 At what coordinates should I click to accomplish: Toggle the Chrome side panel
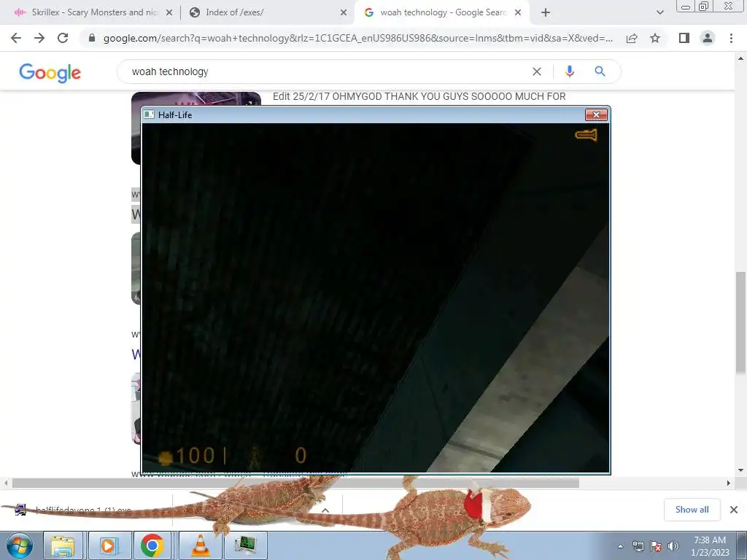[684, 38]
